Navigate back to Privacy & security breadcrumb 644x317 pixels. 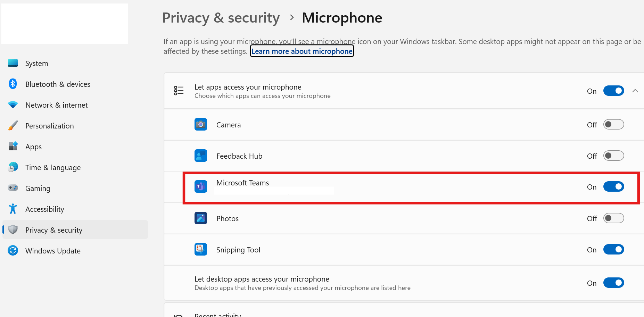[x=221, y=18]
